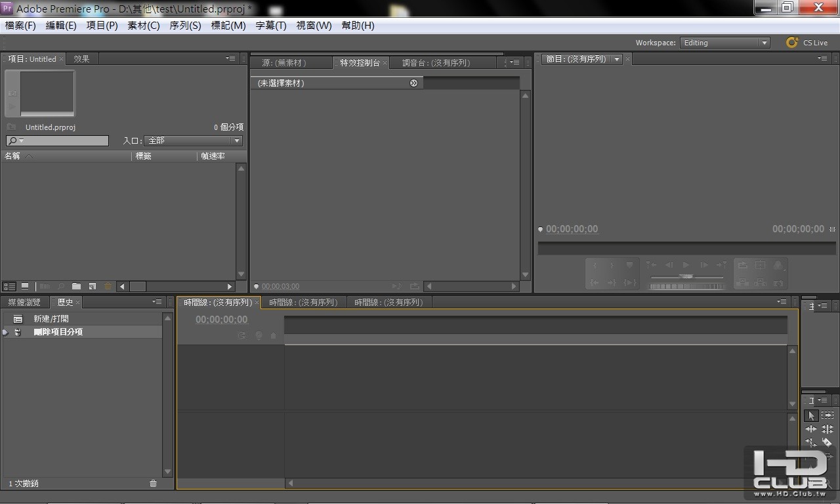
Task: Open the 字幕(T) menu
Action: tap(271, 26)
